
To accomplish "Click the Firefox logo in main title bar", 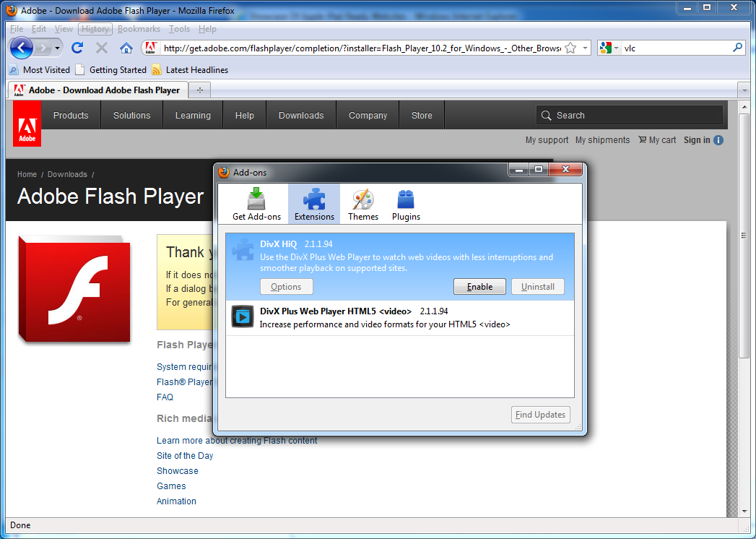I will [12, 10].
